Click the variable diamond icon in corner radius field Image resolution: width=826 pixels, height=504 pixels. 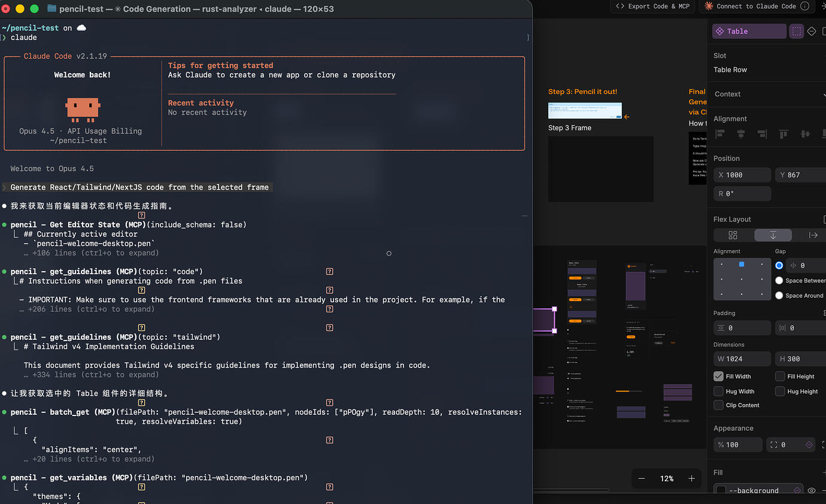tap(809, 445)
